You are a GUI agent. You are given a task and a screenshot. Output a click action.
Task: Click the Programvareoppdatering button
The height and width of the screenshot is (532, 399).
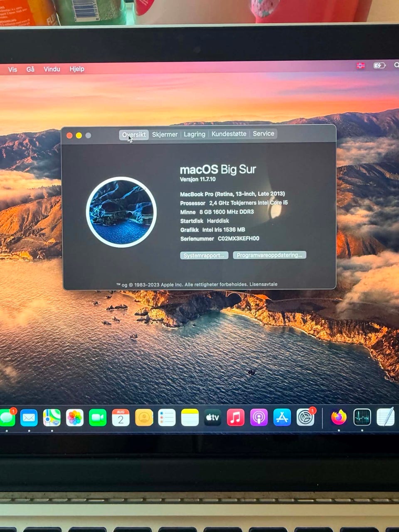[x=269, y=255]
